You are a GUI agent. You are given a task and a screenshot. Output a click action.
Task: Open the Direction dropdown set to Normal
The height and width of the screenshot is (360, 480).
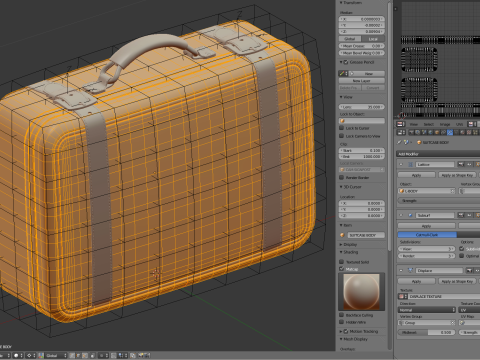click(x=427, y=310)
